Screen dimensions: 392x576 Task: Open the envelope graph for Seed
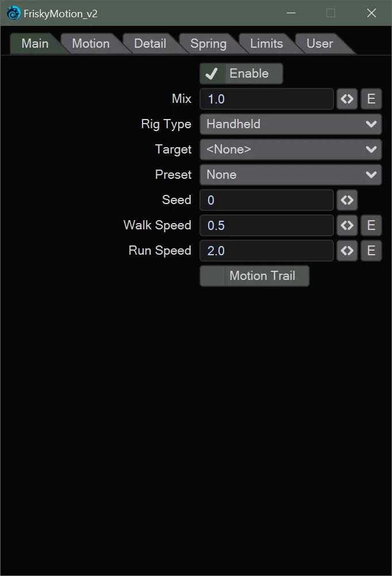coord(347,200)
